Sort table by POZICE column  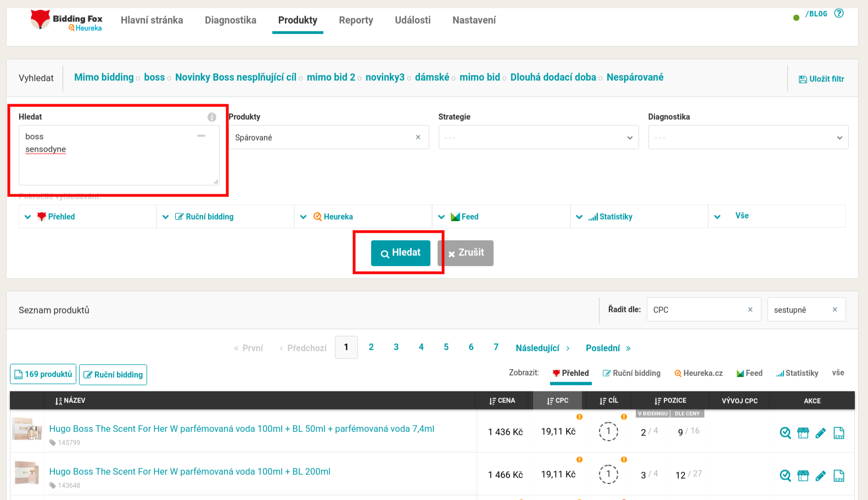(670, 401)
